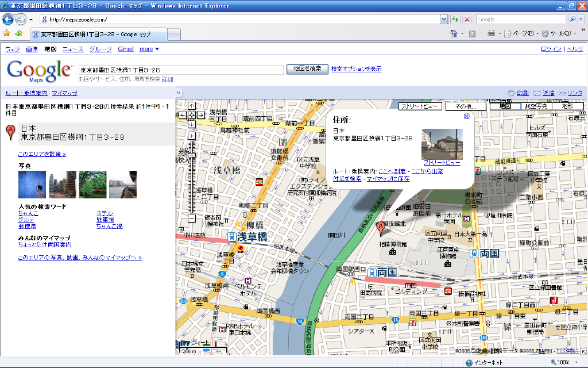
Task: Pan the map right with the right arrow
Action: tap(200, 115)
